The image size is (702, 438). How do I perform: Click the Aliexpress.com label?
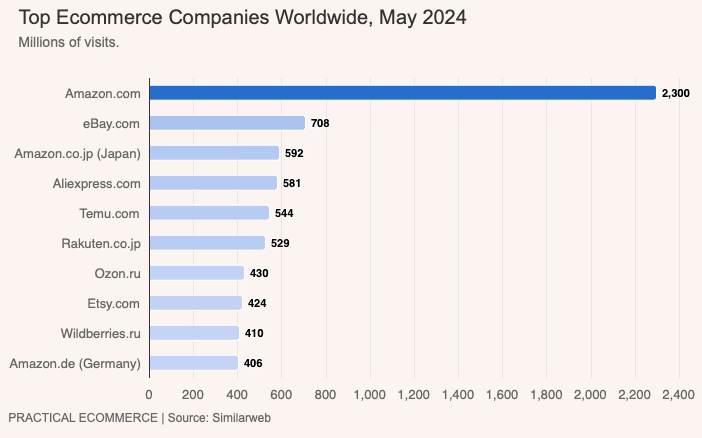(x=97, y=184)
